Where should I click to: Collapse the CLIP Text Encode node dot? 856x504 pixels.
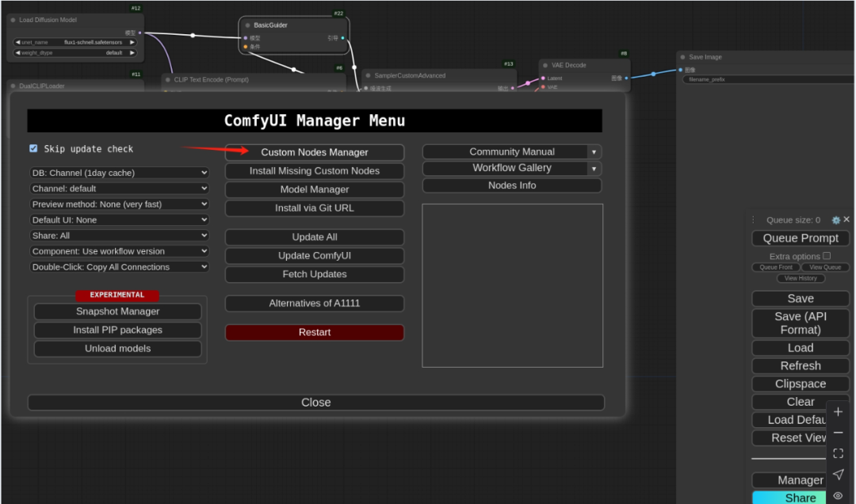pos(168,80)
